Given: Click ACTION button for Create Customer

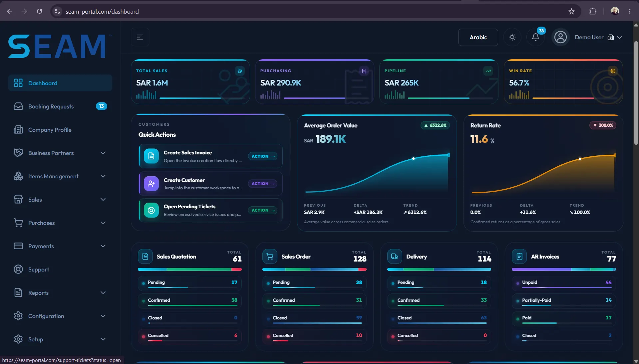Looking at the screenshot, I should (x=263, y=184).
